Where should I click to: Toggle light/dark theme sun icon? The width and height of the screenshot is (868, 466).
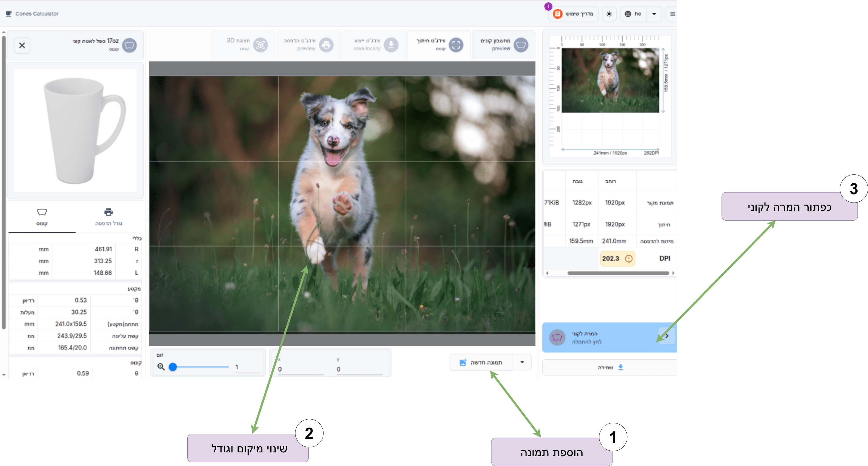pyautogui.click(x=609, y=14)
